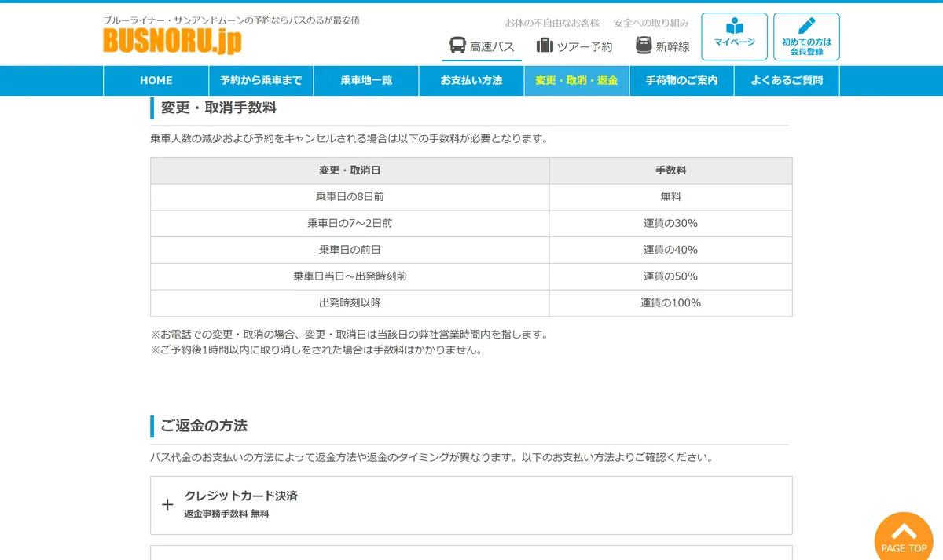
Task: Switch to the 高速バス tab
Action: [482, 47]
